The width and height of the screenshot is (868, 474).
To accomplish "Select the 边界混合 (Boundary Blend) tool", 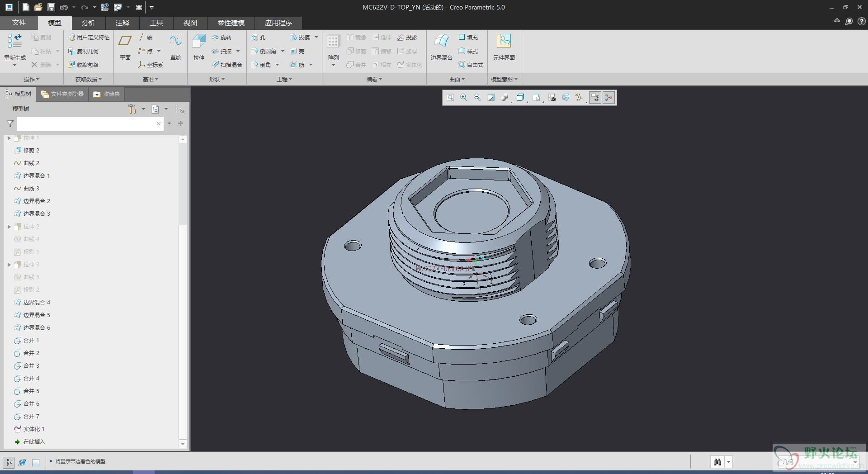I will (x=441, y=47).
